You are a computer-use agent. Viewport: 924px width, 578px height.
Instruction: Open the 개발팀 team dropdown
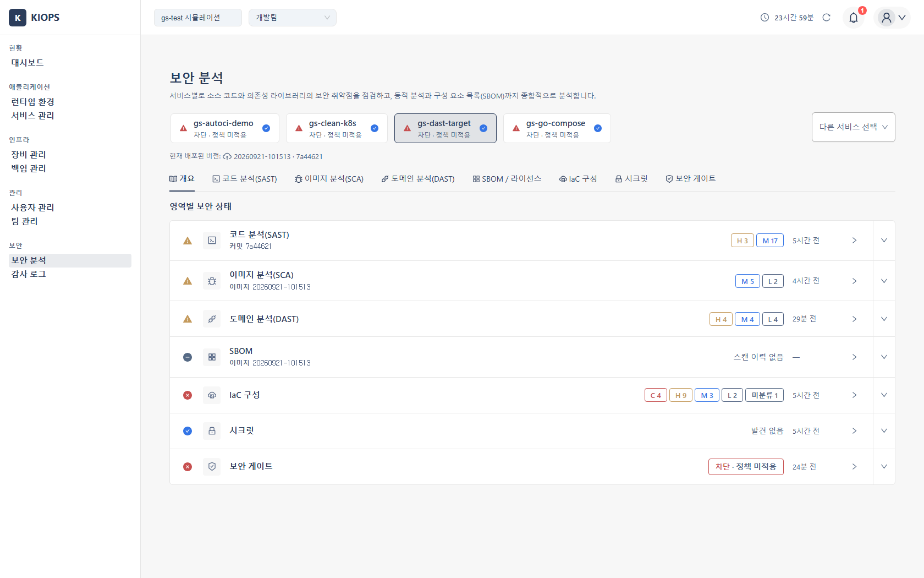click(x=293, y=18)
